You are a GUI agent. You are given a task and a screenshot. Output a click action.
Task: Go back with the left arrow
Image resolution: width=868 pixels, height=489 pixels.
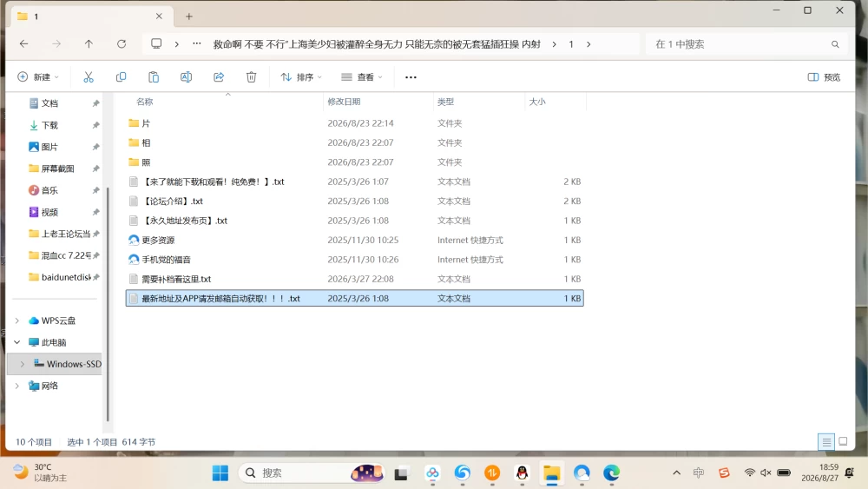click(x=23, y=43)
